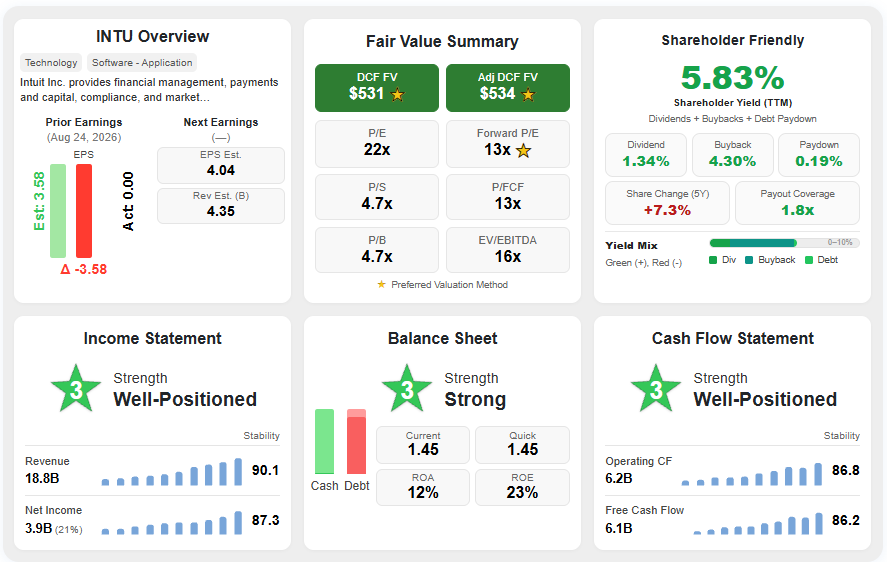Open the DCF FV card
Image resolution: width=887 pixels, height=562 pixels.
pyautogui.click(x=377, y=88)
